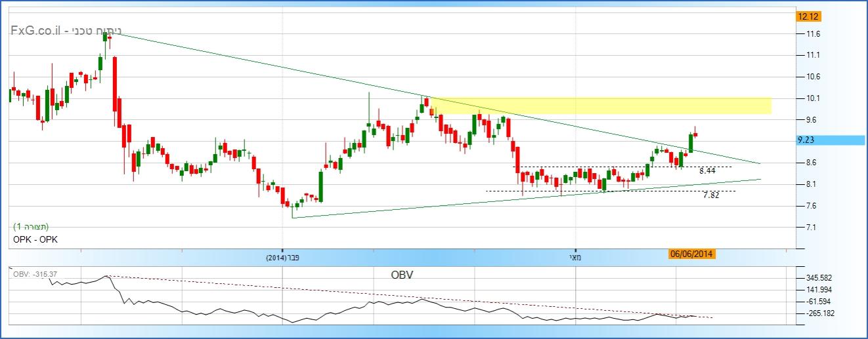Click the yellow resistance zone rectangle
The width and height of the screenshot is (868, 339).
tap(601, 105)
